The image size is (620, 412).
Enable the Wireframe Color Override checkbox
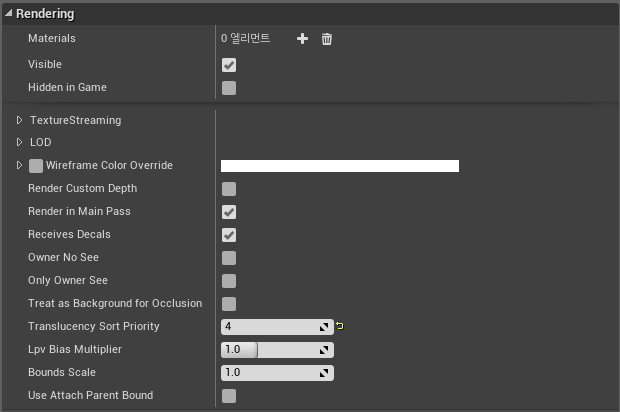tap(36, 166)
